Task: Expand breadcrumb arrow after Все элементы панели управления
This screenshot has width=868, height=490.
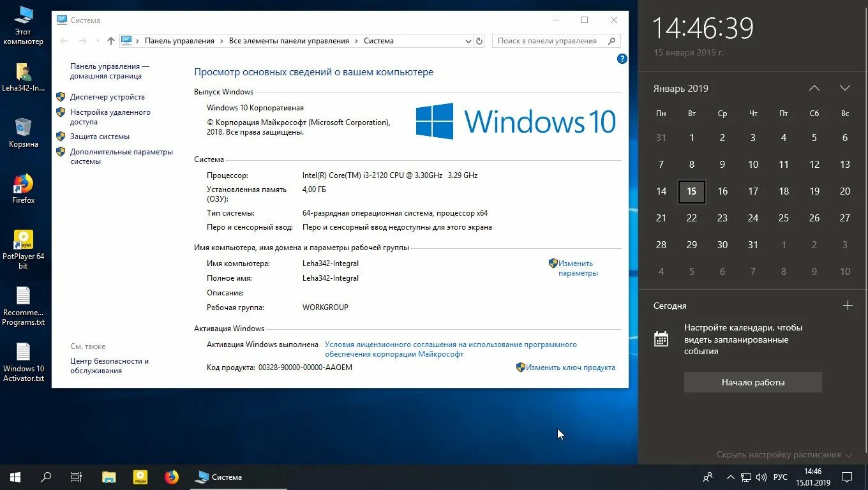Action: [356, 41]
